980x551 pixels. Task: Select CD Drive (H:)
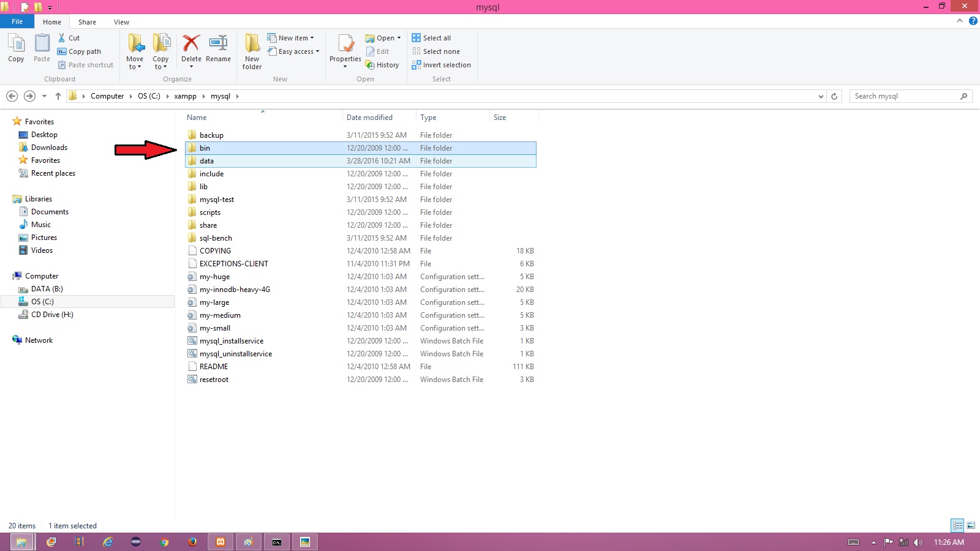click(x=52, y=315)
